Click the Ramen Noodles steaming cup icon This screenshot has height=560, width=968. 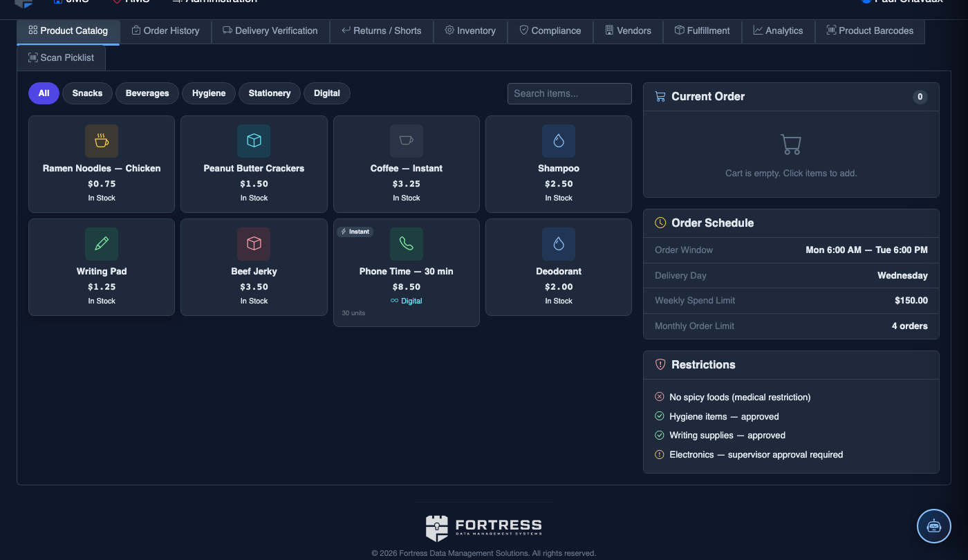tap(102, 141)
